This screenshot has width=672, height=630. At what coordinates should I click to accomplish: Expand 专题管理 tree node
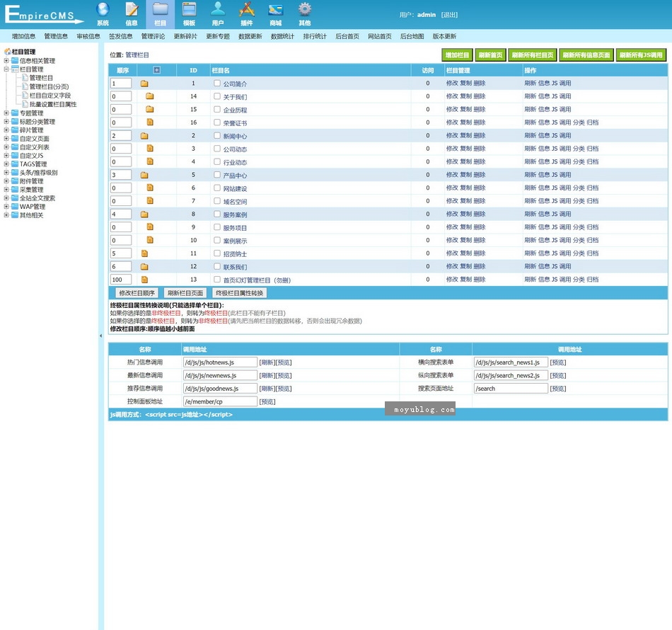(6, 113)
